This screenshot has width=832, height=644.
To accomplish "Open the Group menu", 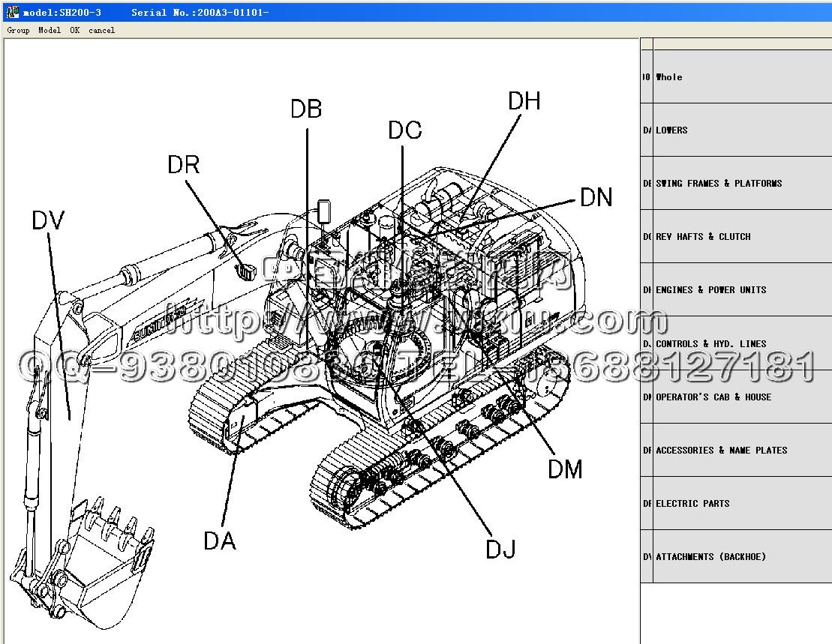I will click(x=18, y=30).
